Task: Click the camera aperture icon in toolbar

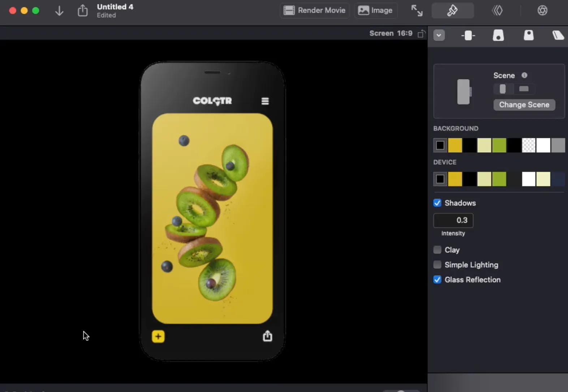Action: tap(542, 10)
